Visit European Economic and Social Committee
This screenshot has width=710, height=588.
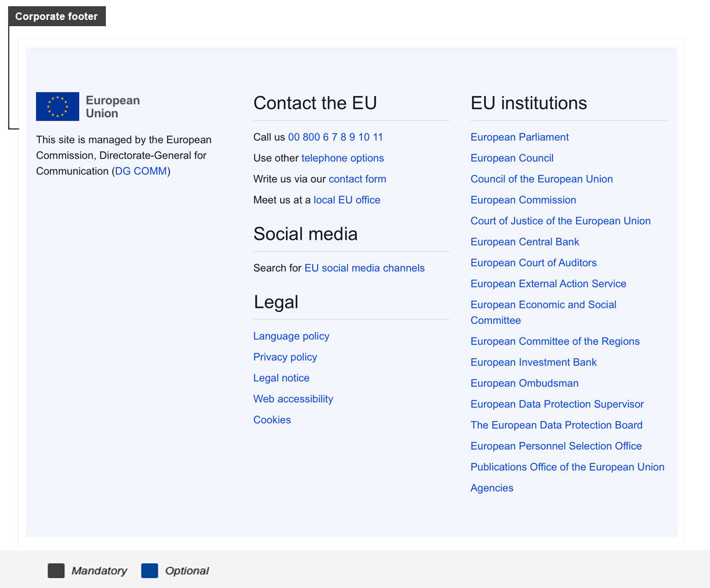(543, 313)
